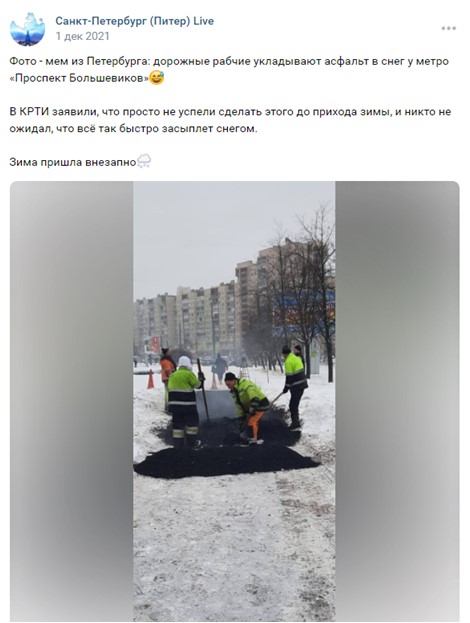
Task: Click the blurred right side of the image
Action: tap(397, 401)
